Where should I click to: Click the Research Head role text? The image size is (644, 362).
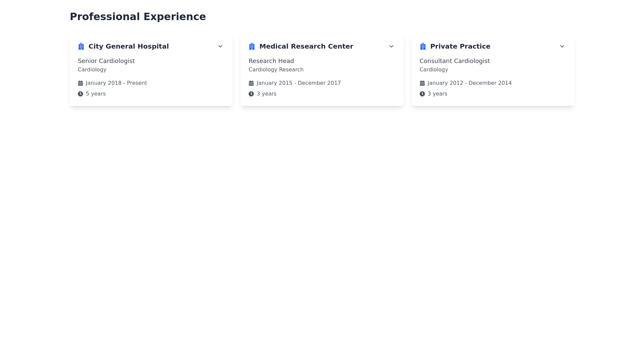(x=271, y=61)
